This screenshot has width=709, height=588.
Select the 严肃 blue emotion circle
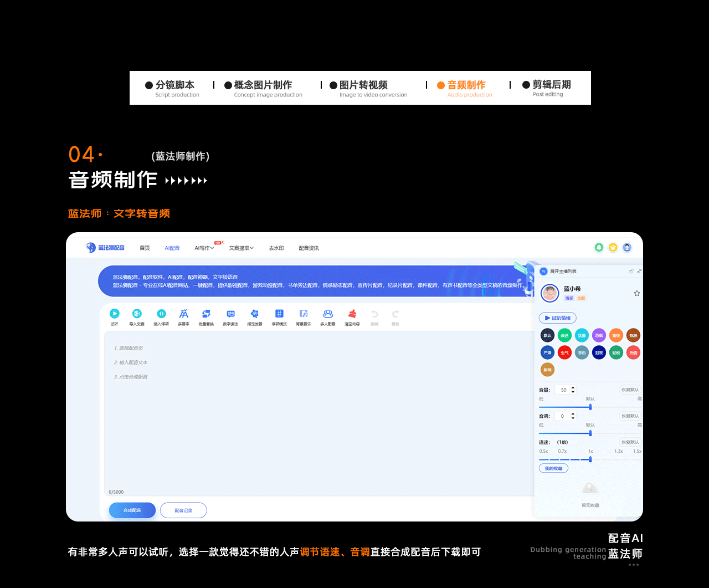coord(547,352)
